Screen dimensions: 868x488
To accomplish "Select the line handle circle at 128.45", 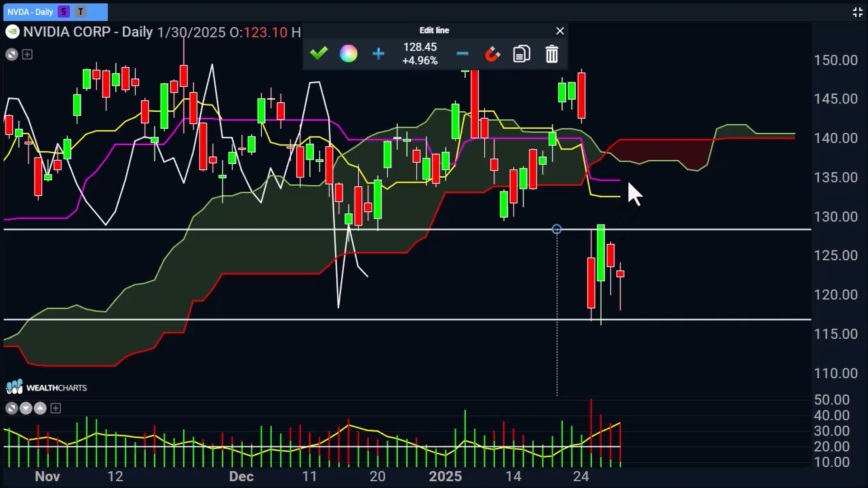I will tap(557, 230).
